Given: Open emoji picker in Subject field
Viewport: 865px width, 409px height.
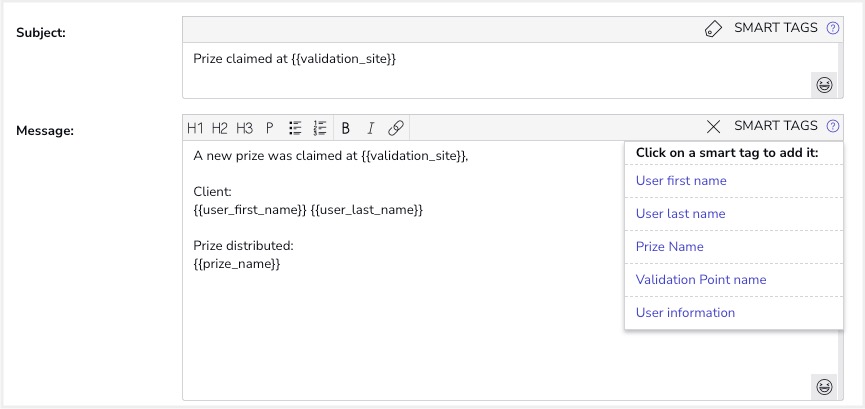Looking at the screenshot, I should click(825, 85).
